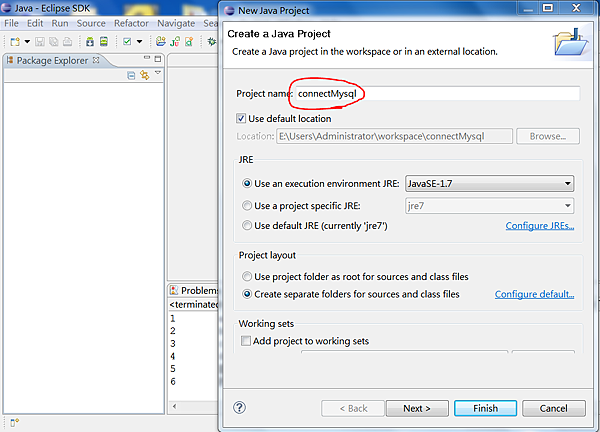This screenshot has width=600, height=432.
Task: Toggle Link with Editor in Package Explorer
Action: pyautogui.click(x=145, y=75)
